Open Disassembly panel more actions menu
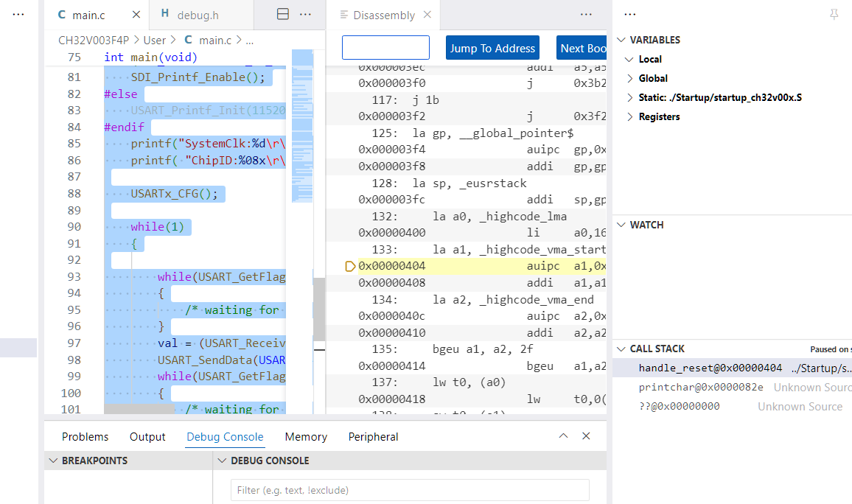 tap(586, 15)
